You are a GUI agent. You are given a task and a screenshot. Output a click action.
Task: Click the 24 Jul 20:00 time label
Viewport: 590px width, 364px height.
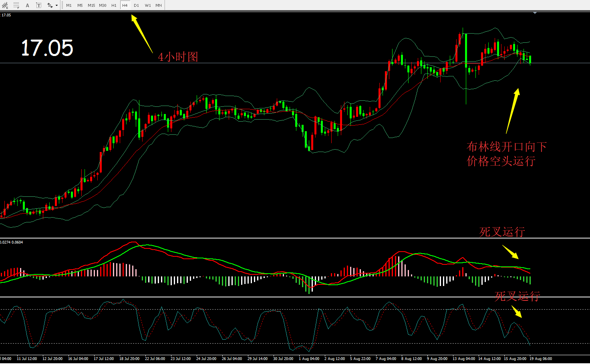coord(206,359)
